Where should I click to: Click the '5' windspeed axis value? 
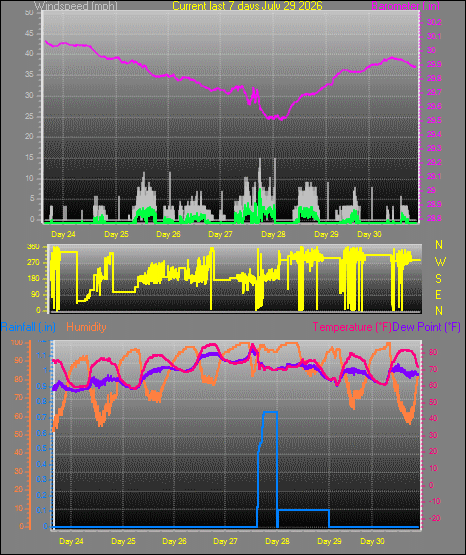32,199
